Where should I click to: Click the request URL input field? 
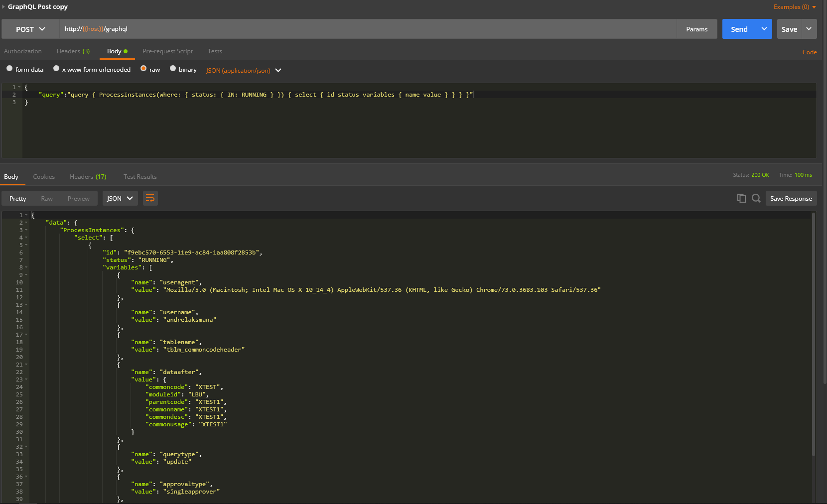pos(368,29)
